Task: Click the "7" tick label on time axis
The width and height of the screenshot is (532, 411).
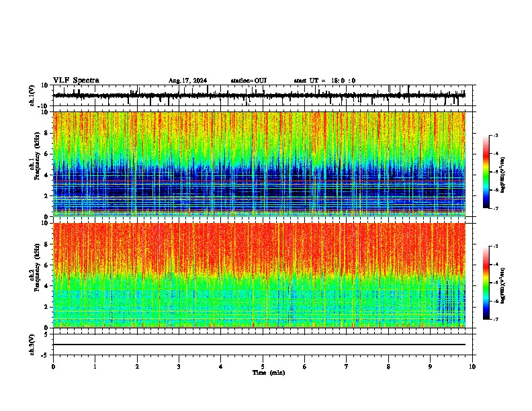Action: [x=347, y=367]
